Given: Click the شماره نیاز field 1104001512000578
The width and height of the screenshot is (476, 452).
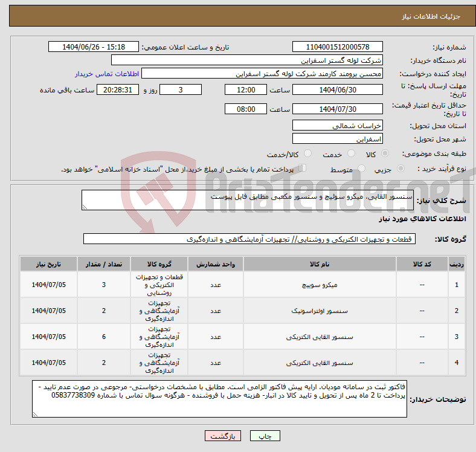Looking at the screenshot, I should pyautogui.click(x=337, y=47).
